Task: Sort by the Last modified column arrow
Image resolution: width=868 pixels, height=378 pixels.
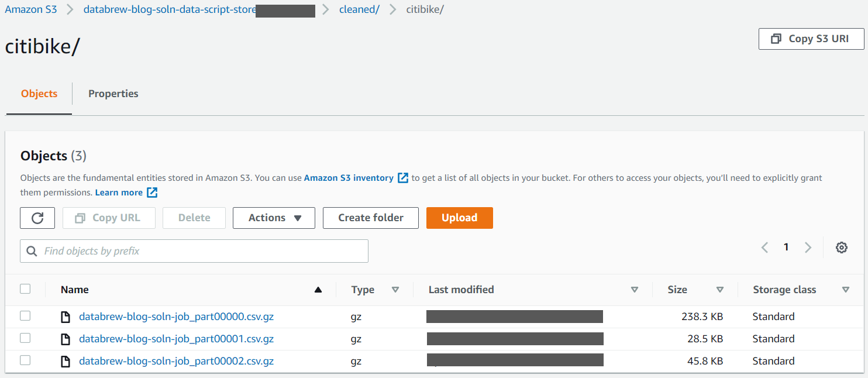Action: [635, 290]
